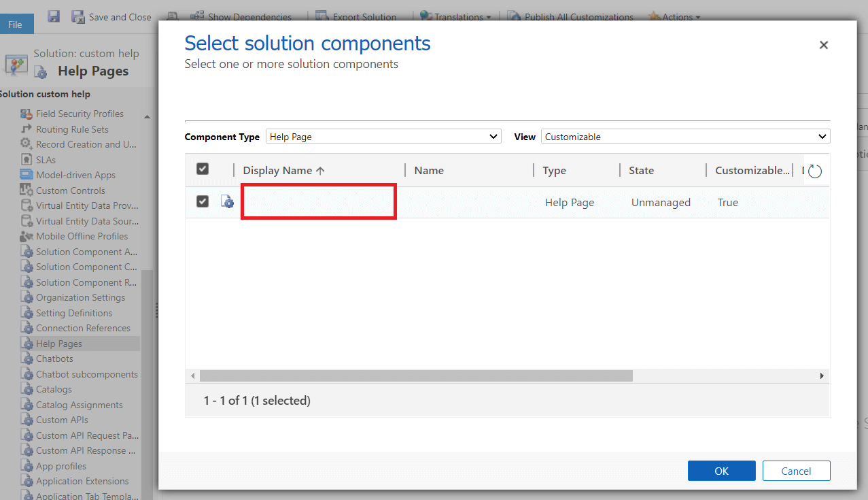Open the Actions menu

674,16
